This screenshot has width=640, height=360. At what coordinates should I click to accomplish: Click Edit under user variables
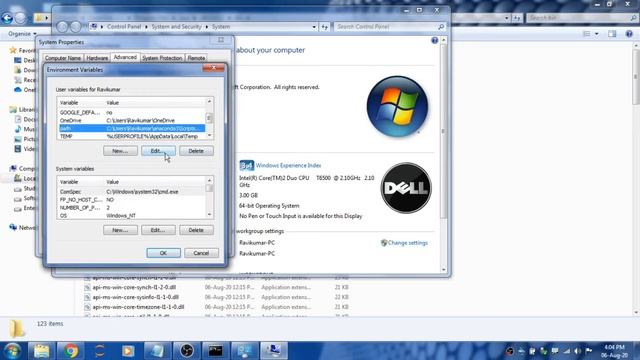158,151
